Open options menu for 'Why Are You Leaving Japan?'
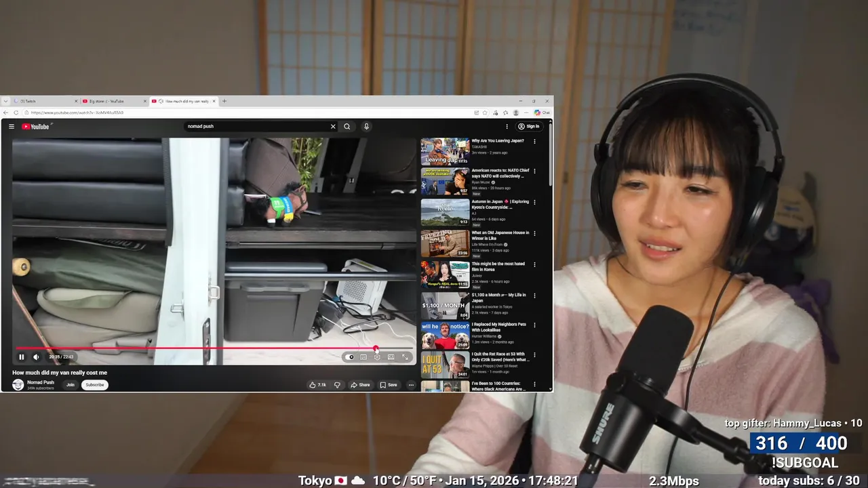Image resolution: width=868 pixels, height=488 pixels. click(534, 142)
